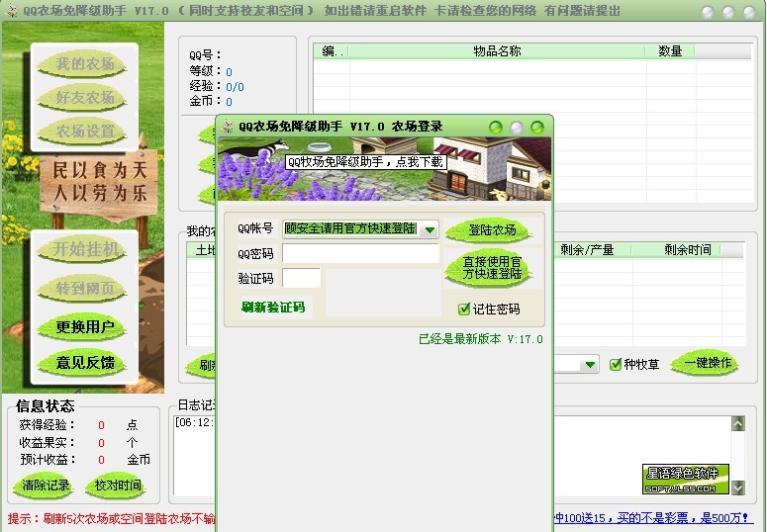This screenshot has width=767, height=532.
Task: Click the login dialog title bar icon
Action: (228, 128)
